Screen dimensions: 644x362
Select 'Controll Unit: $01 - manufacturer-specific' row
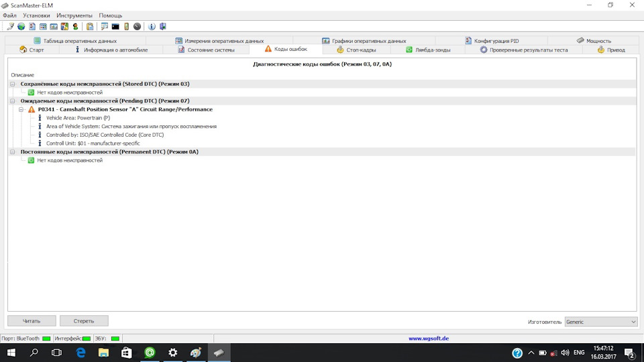tap(93, 143)
